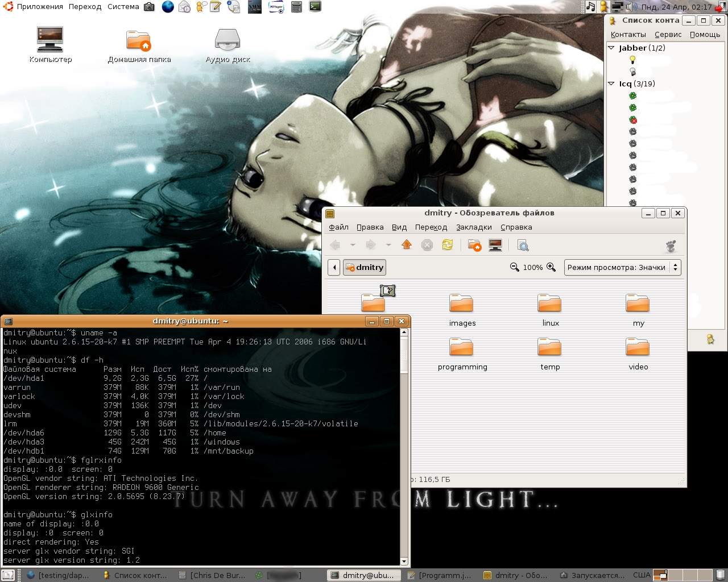
Task: Select the programming folder
Action: [x=462, y=354]
